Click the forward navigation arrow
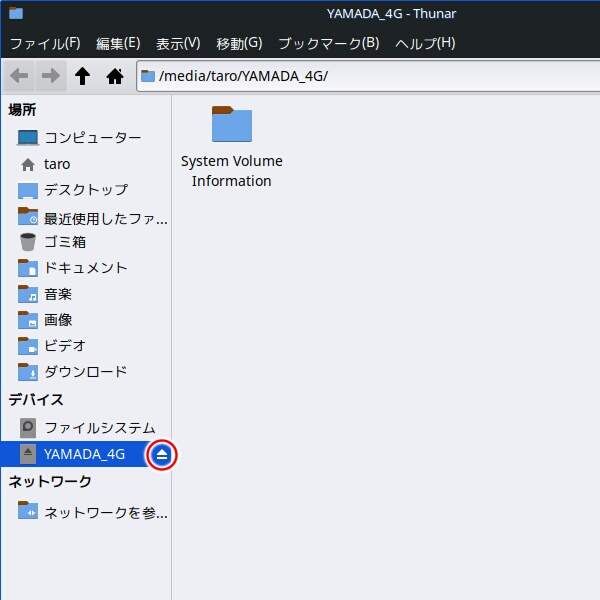Screen dimensions: 600x600 pyautogui.click(x=51, y=76)
